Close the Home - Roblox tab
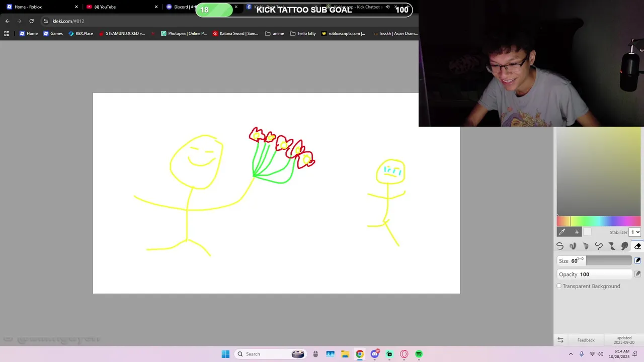 click(76, 7)
